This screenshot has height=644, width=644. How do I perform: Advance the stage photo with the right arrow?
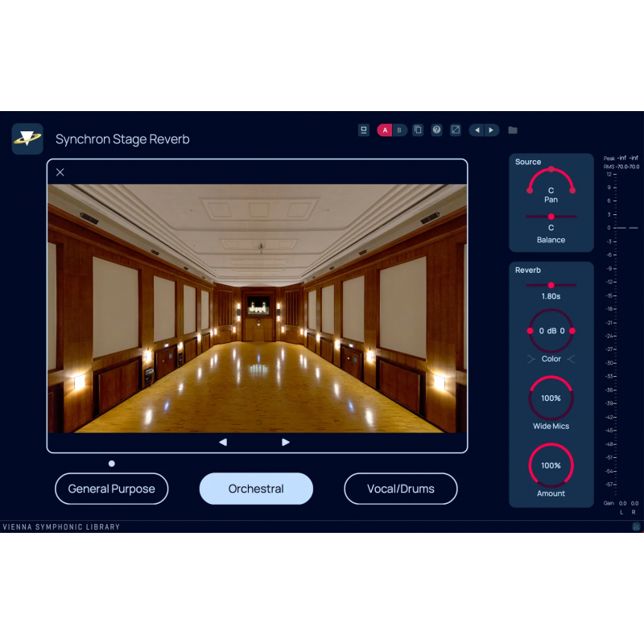point(286,442)
